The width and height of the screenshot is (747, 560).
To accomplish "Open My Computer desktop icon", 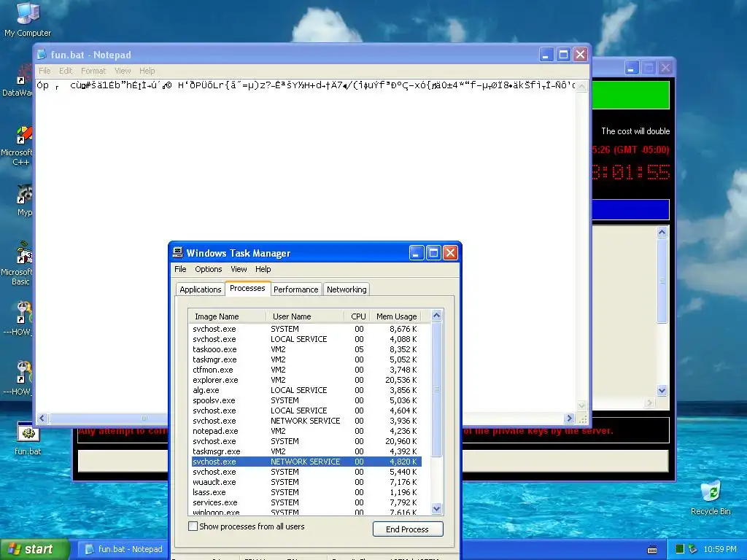I will click(x=28, y=19).
